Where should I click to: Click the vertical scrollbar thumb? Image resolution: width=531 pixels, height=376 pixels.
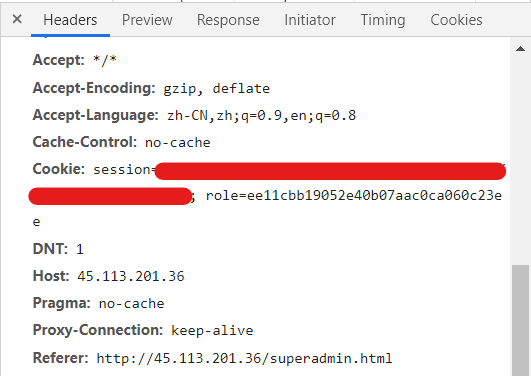click(521, 320)
